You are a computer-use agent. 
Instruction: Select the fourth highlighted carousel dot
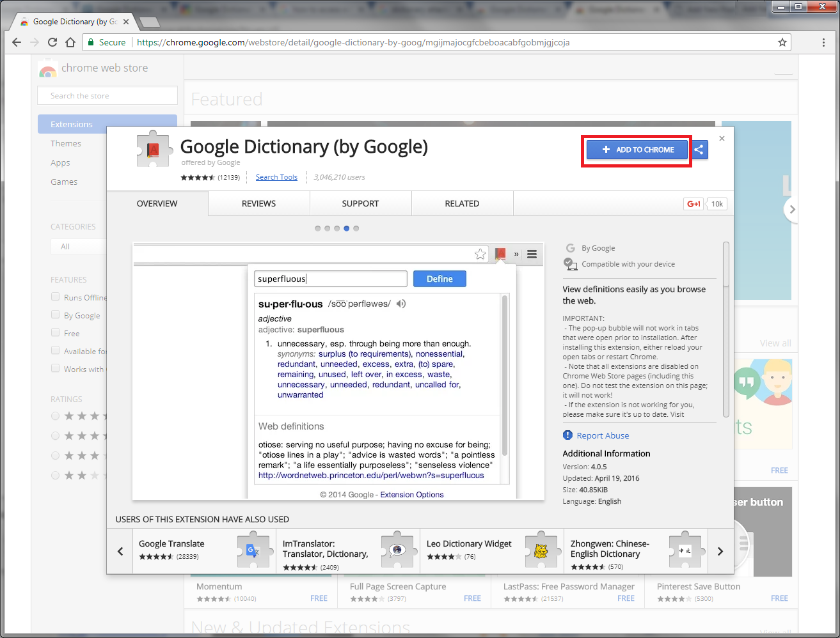[346, 228]
